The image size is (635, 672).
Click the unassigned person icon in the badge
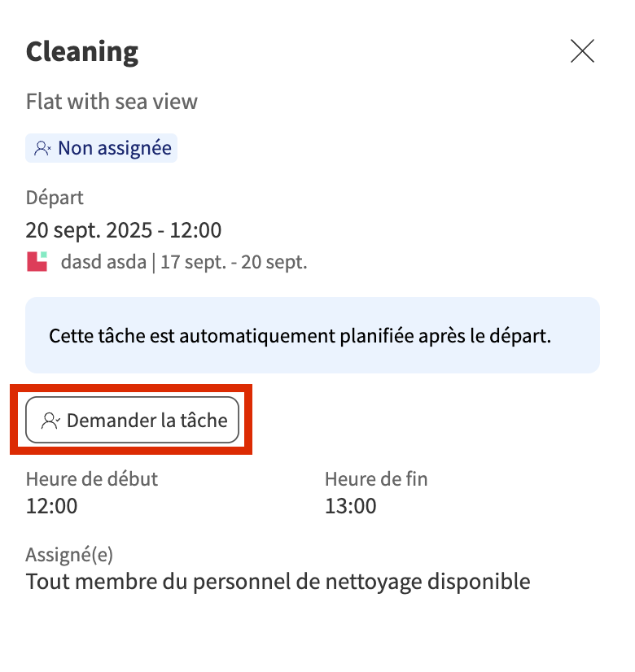click(x=42, y=148)
